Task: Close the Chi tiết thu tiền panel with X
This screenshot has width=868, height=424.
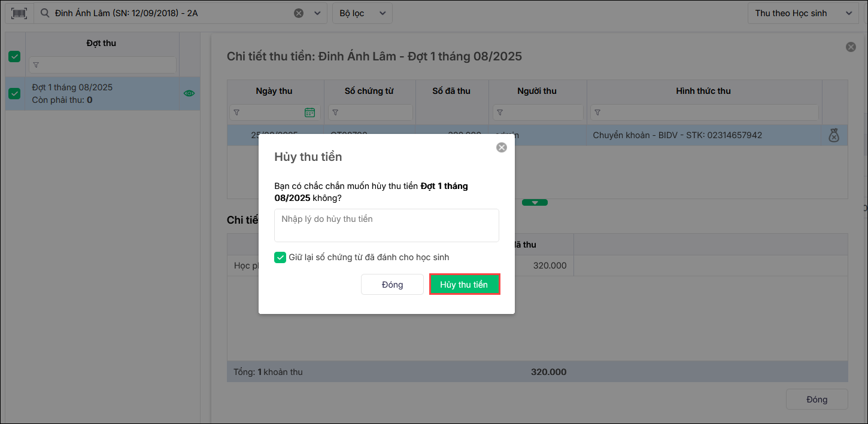Action: click(x=851, y=47)
